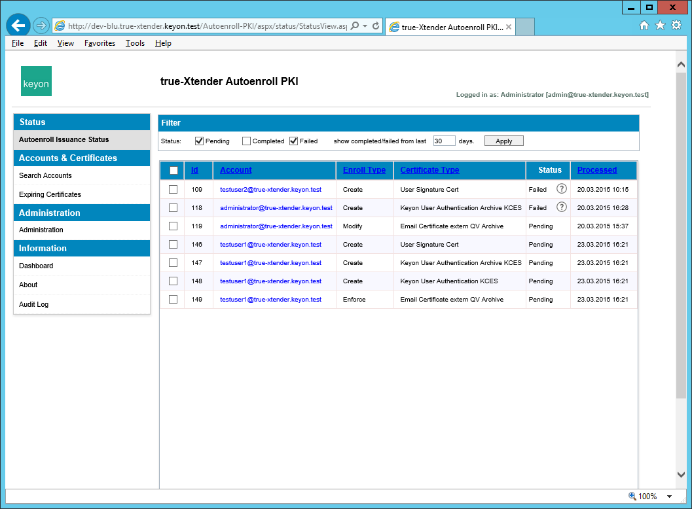The width and height of the screenshot is (692, 509).
Task: Sort table by Certificate Type column
Action: (429, 170)
